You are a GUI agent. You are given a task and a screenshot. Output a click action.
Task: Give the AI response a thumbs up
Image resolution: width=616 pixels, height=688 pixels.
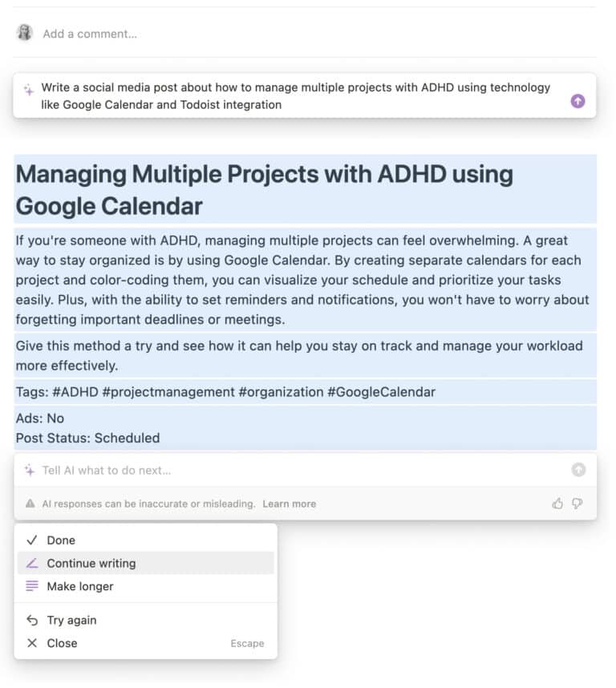(x=557, y=504)
